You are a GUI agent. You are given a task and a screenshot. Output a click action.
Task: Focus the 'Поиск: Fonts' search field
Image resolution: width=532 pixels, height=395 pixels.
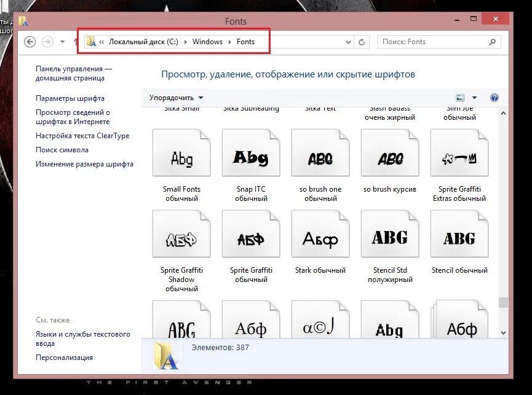point(439,42)
